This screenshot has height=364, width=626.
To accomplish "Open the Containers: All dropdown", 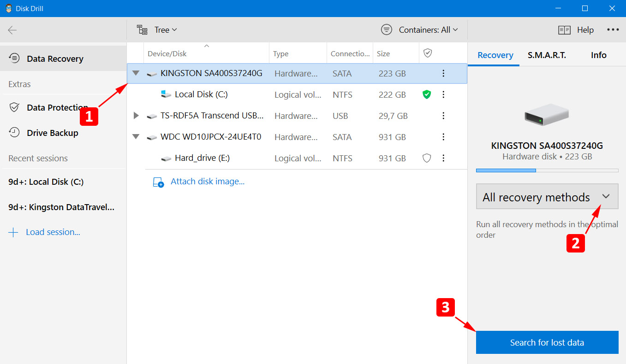I will [x=429, y=30].
